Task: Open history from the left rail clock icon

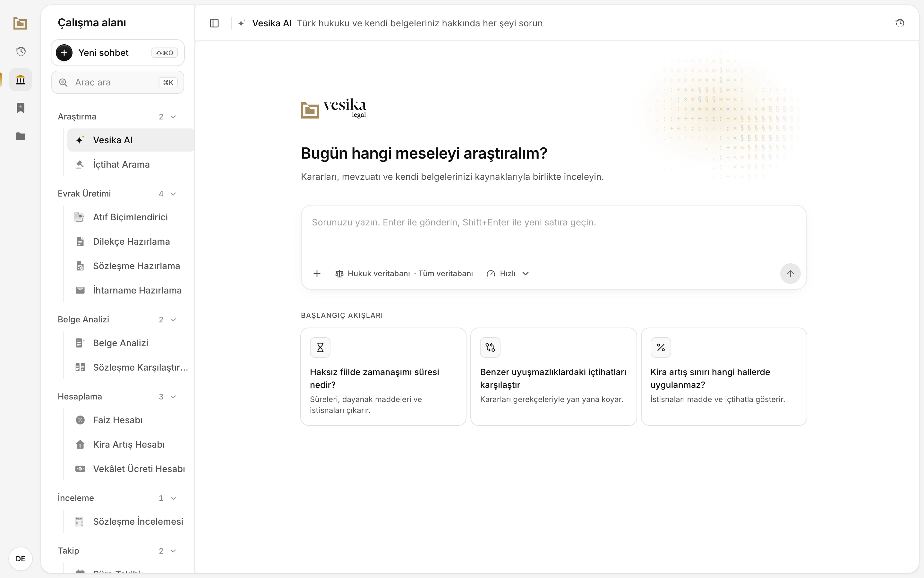Action: (x=21, y=51)
